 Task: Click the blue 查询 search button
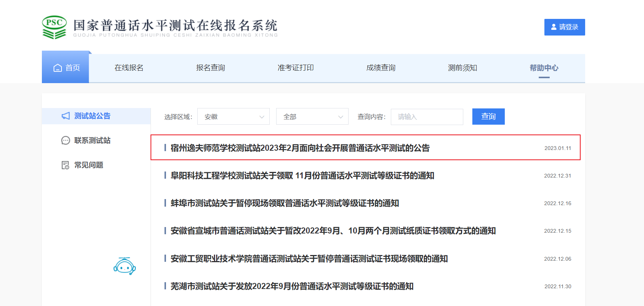(x=488, y=116)
